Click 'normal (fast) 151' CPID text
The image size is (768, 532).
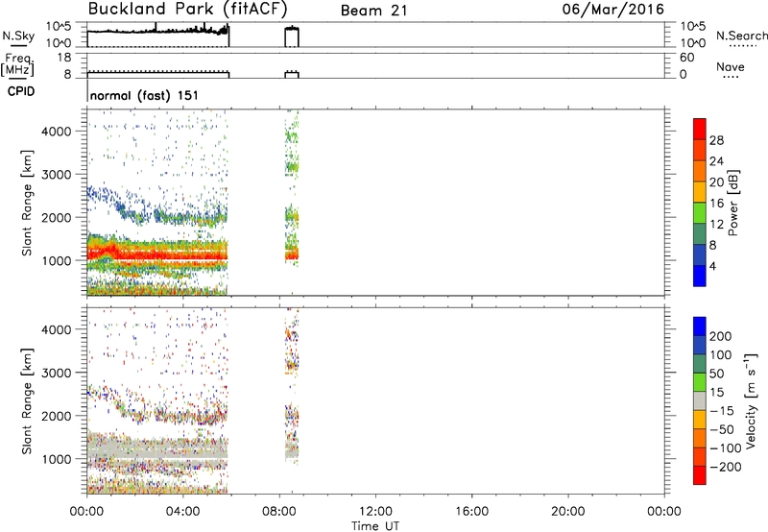[x=145, y=95]
